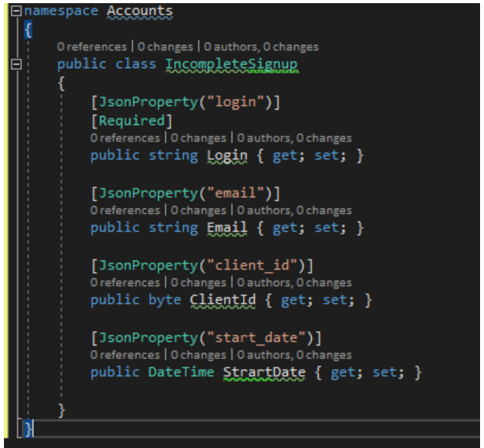Click JsonProperty on the "email" attribute line
Screen dimensions: 484x448
point(148,193)
